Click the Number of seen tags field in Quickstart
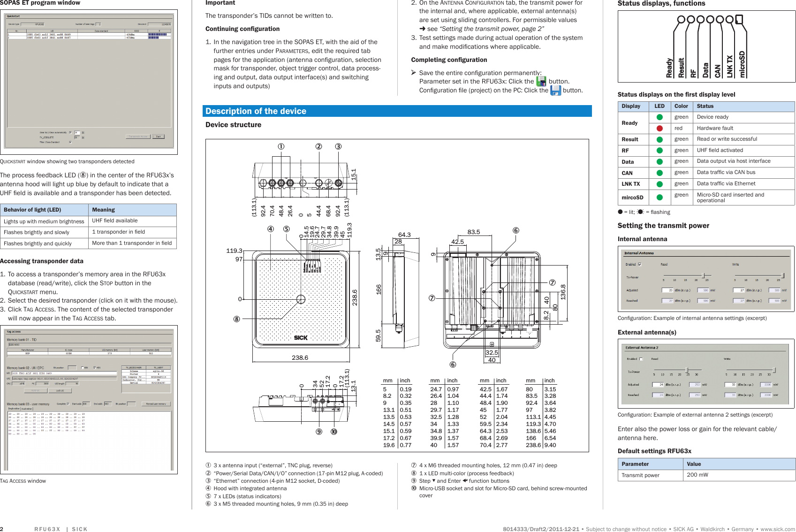The image size is (796, 532). pyautogui.click(x=98, y=24)
